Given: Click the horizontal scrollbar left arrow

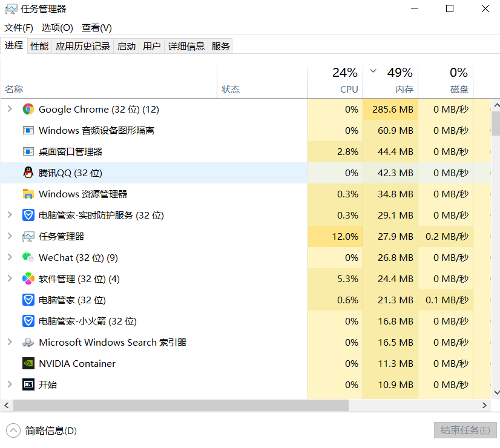Looking at the screenshot, I should point(7,405).
